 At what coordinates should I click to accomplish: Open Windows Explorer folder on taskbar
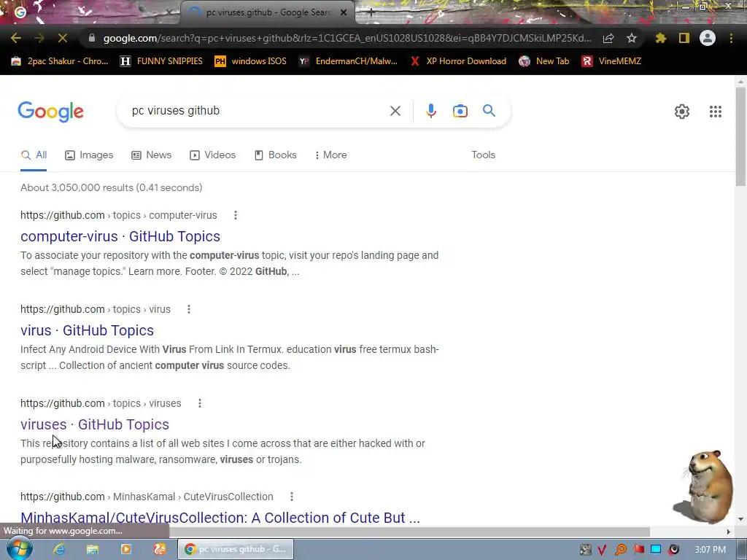pyautogui.click(x=93, y=550)
